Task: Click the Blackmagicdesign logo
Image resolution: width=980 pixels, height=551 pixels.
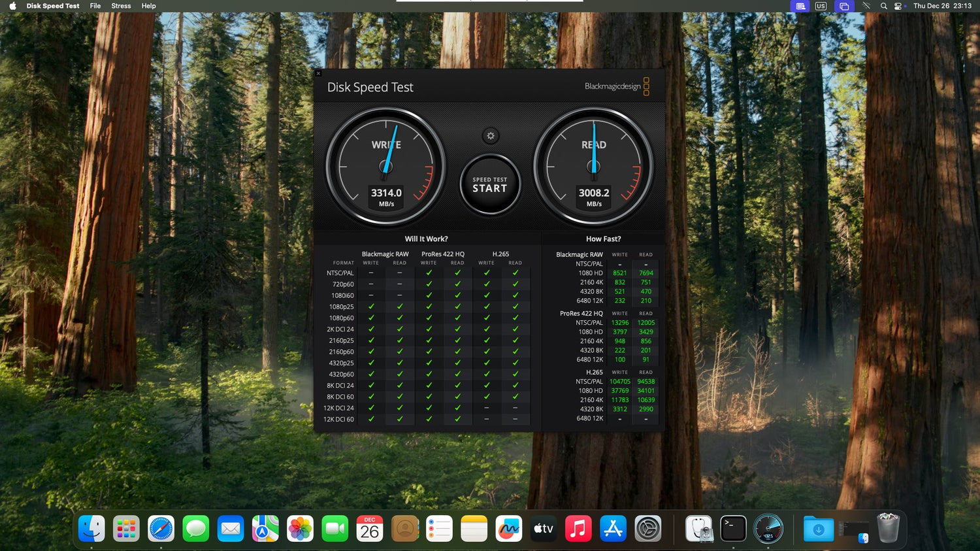Action: pos(616,86)
